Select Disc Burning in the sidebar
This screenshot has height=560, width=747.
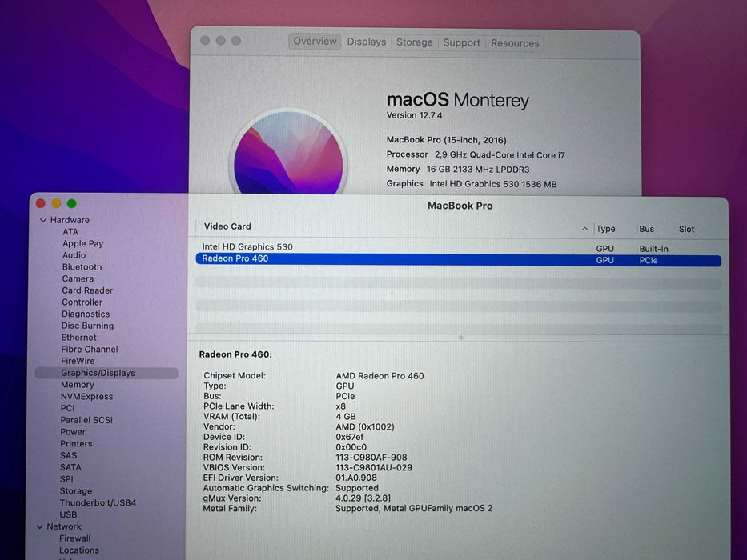[87, 326]
